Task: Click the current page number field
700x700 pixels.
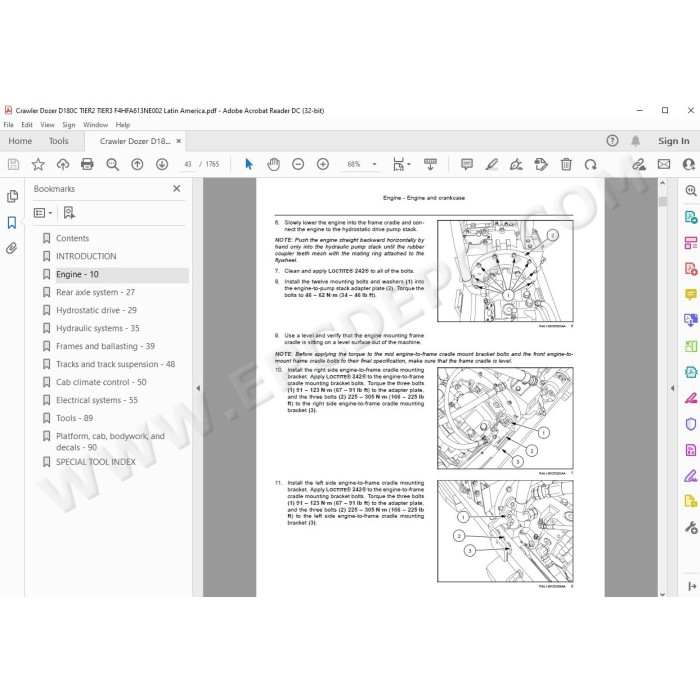Action: coord(188,164)
